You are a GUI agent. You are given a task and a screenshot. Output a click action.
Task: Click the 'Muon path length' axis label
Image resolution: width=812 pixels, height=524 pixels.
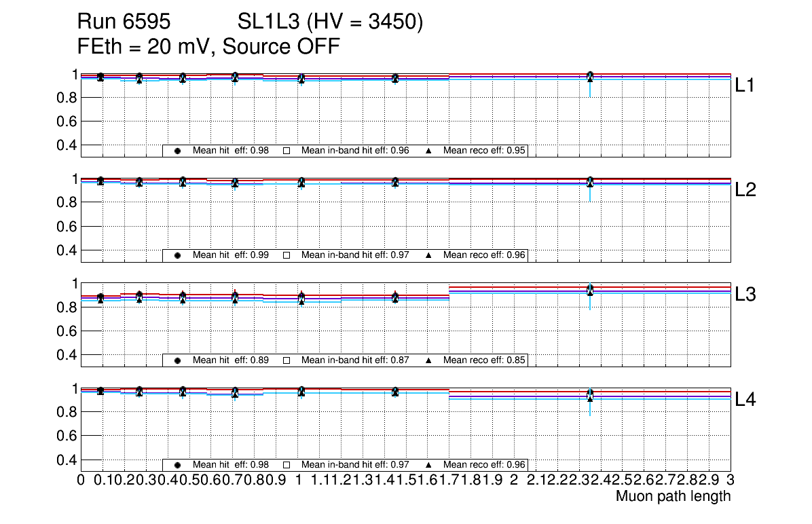[673, 496]
